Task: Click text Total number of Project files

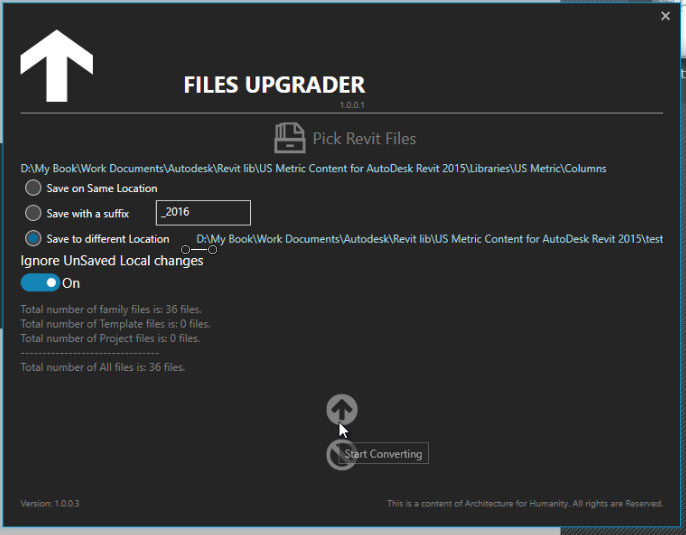Action: (110, 338)
